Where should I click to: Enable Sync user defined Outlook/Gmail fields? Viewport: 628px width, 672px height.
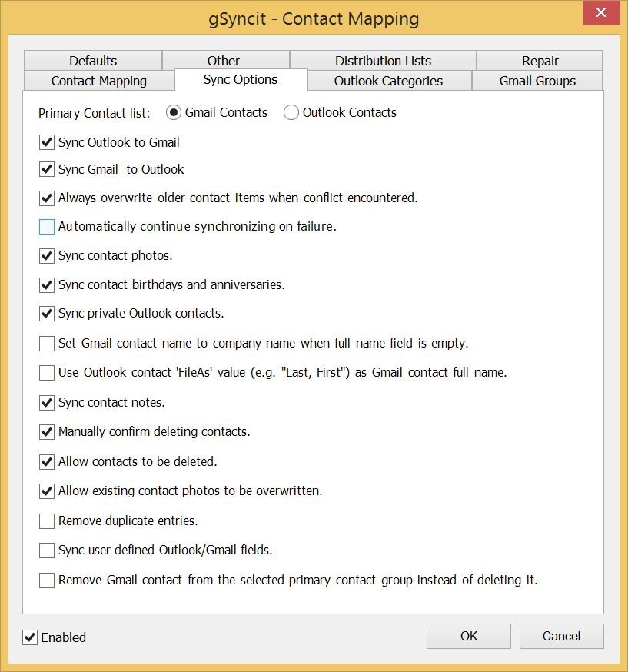(x=47, y=551)
